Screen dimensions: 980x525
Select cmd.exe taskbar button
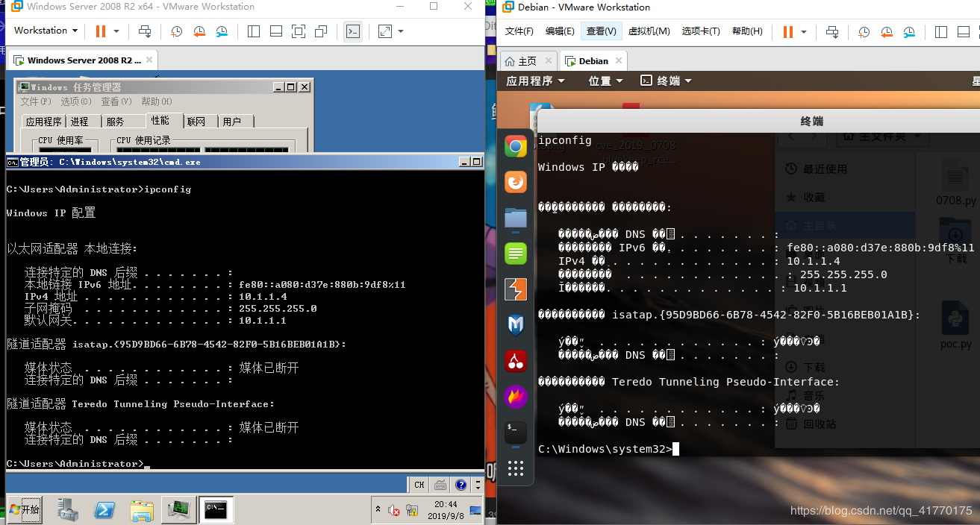click(x=216, y=509)
